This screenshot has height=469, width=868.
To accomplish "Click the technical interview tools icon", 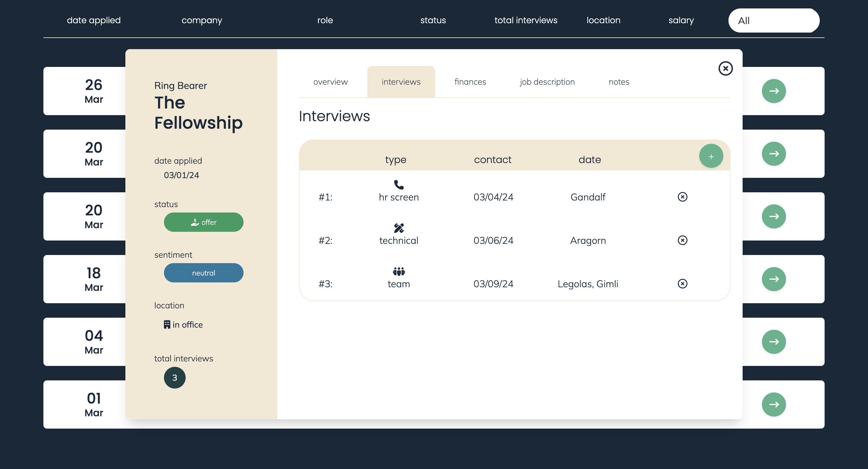I will [x=399, y=228].
